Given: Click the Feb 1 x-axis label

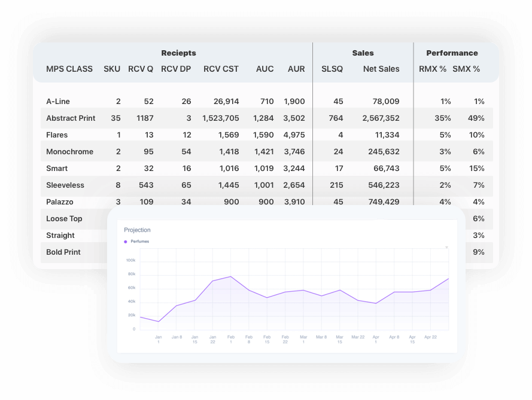Looking at the screenshot, I should coord(231,340).
